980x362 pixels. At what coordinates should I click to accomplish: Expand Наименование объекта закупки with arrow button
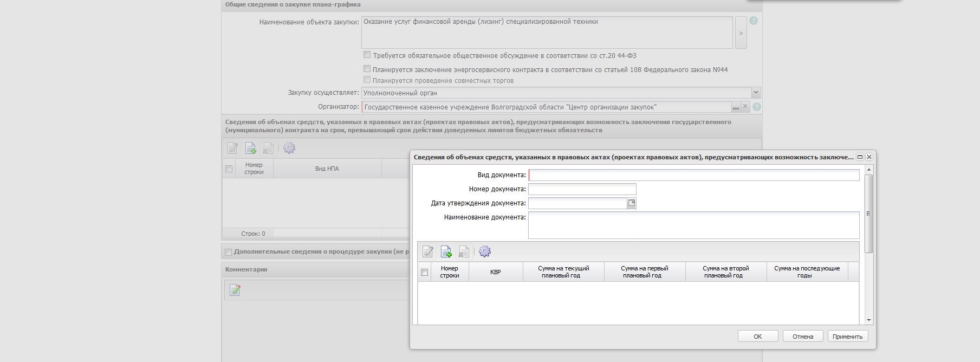pyautogui.click(x=741, y=33)
